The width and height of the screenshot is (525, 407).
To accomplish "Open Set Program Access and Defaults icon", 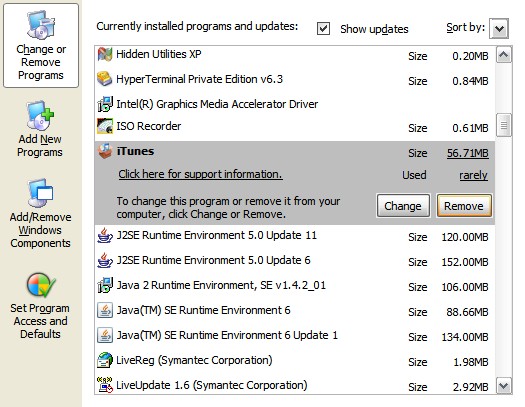I will click(41, 285).
